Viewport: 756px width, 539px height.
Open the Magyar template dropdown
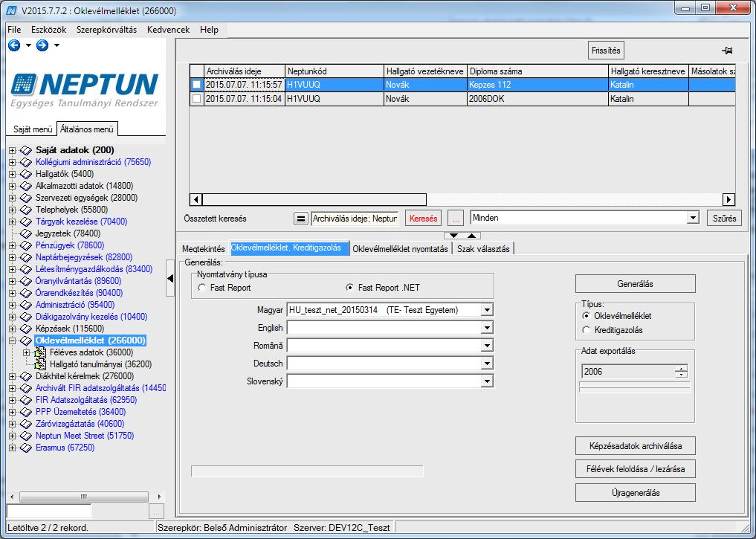pos(487,310)
